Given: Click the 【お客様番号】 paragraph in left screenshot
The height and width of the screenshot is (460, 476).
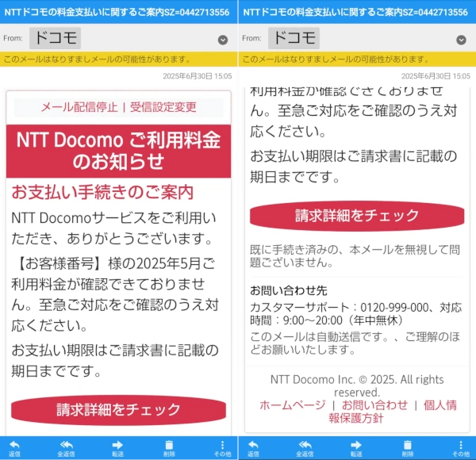Looking at the screenshot, I should coord(115,294).
